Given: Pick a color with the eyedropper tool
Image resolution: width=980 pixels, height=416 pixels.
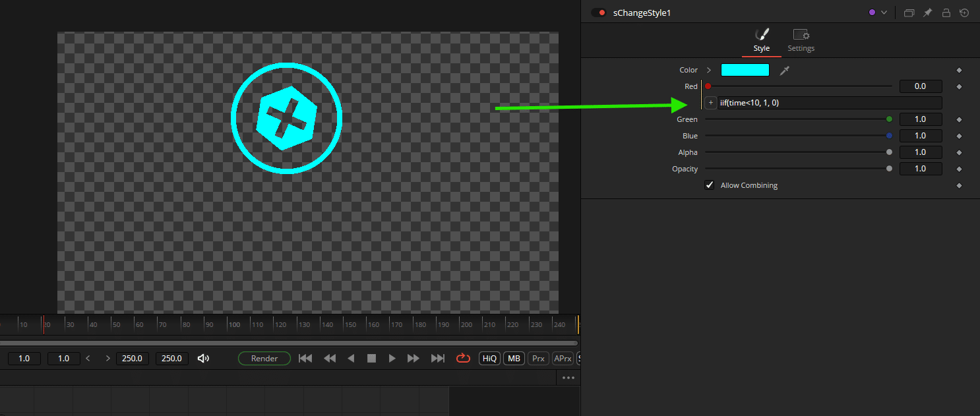Looking at the screenshot, I should (784, 70).
